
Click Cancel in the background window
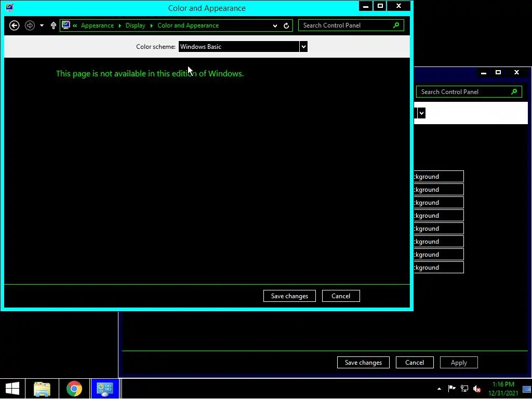(415, 362)
